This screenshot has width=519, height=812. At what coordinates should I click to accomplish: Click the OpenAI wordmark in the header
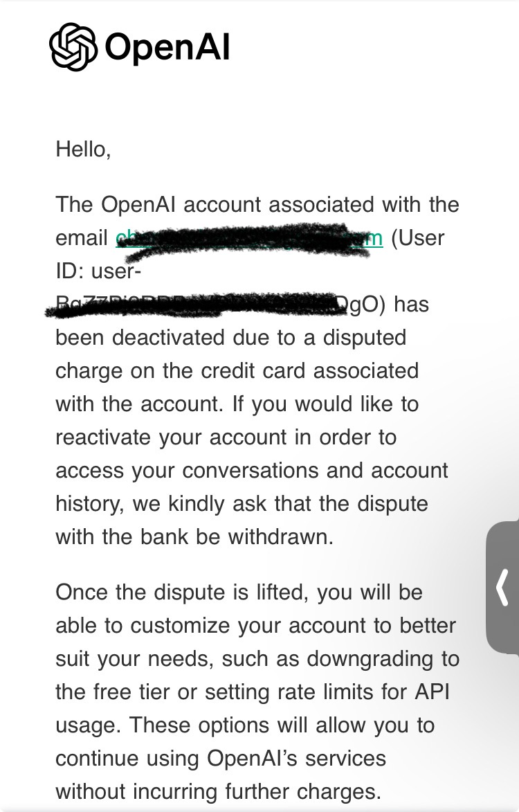167,47
